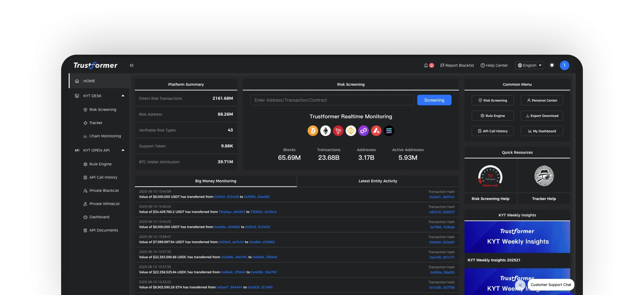Viewport: 644px width, 295px height.
Task: Open Customer Support Chat
Action: 551,285
